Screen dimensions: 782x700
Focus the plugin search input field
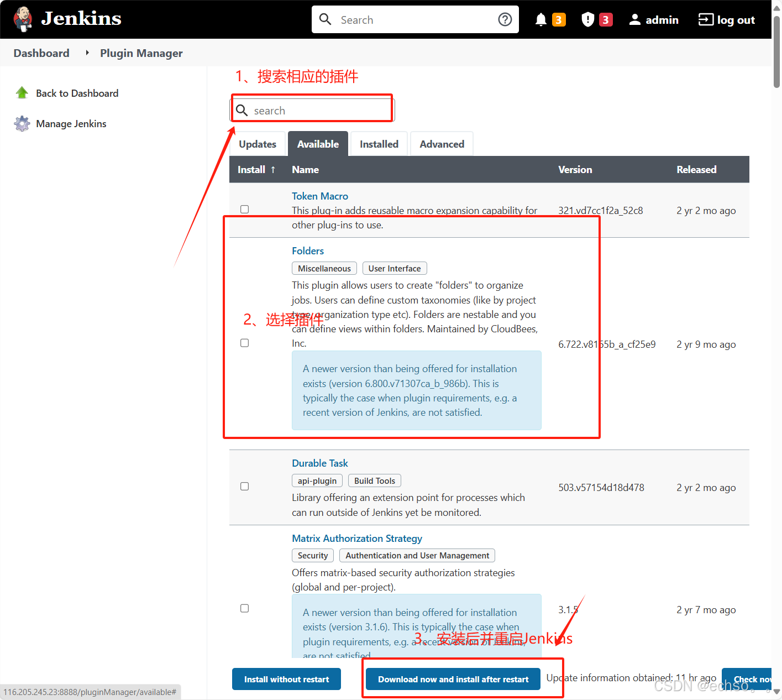click(312, 110)
